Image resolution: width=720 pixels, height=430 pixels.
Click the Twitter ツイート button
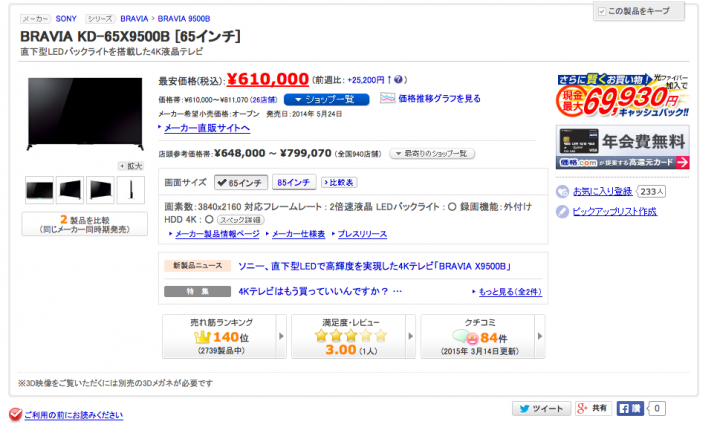coord(541,408)
